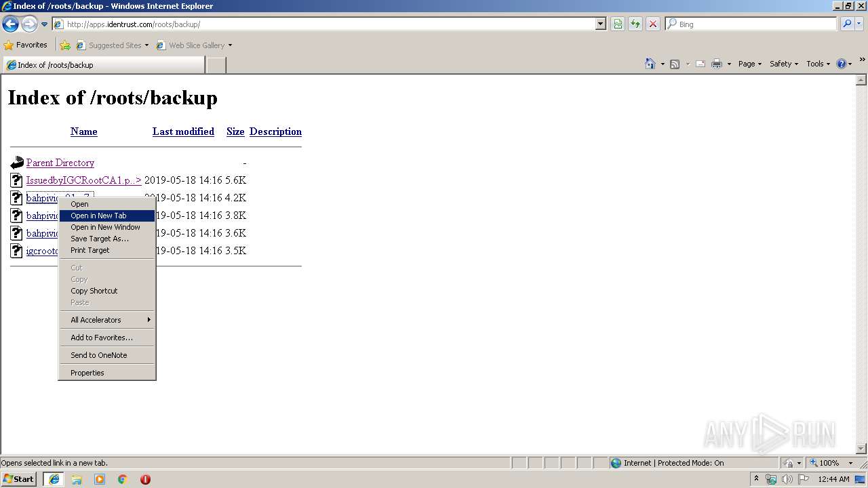The height and width of the screenshot is (488, 868).
Task: Sort listing by Size column
Action: click(235, 131)
